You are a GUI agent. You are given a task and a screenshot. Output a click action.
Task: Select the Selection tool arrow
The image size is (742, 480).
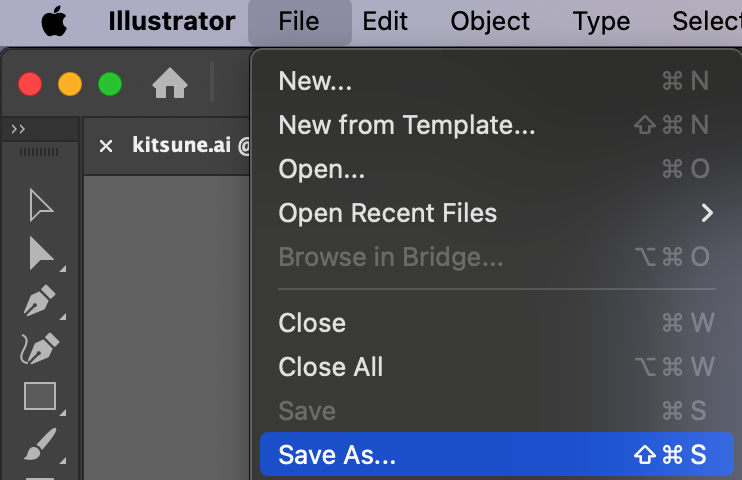click(40, 205)
